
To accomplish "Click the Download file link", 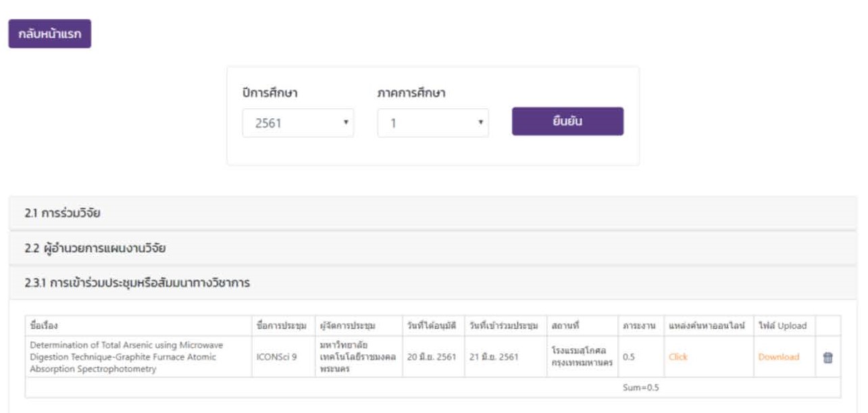I will pos(778,357).
